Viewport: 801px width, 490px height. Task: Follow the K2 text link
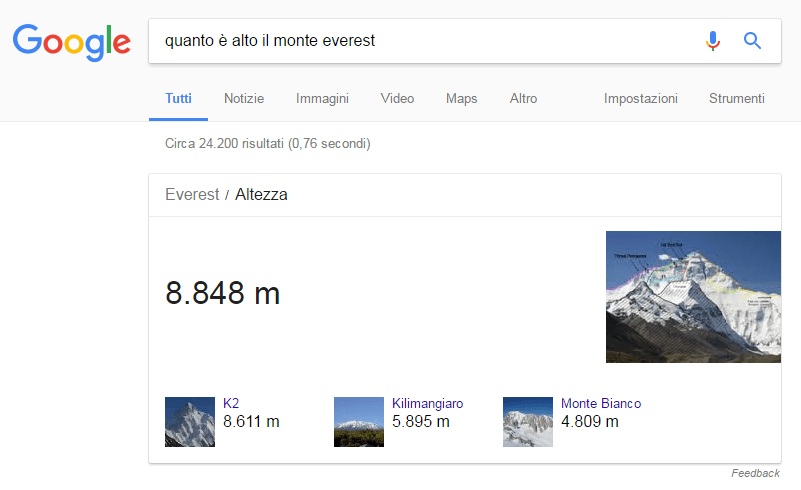coord(231,403)
